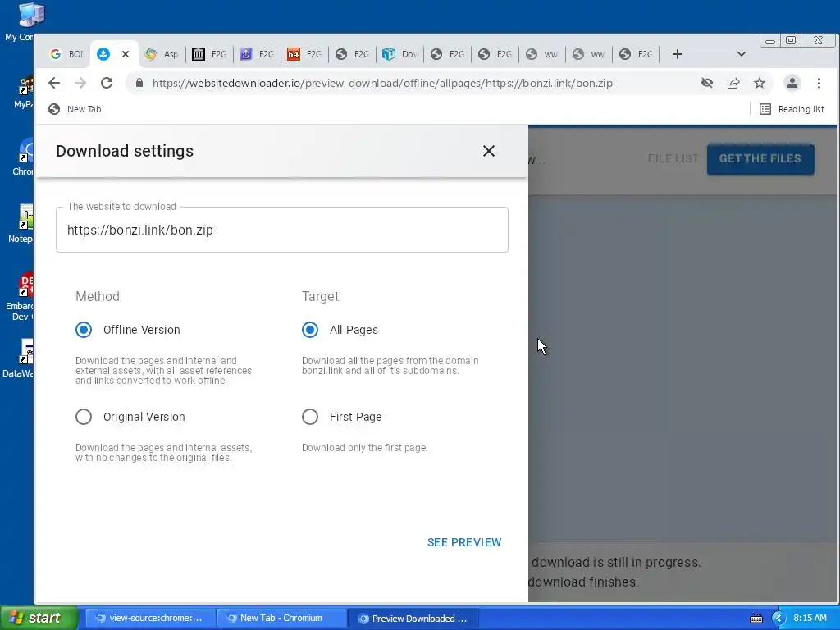Expand the tab search chevron

coord(742,54)
